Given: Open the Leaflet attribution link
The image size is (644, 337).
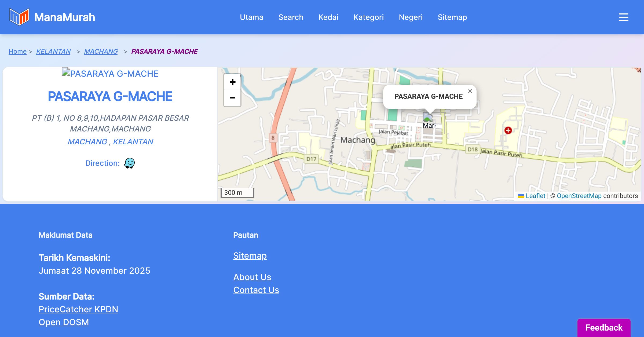Looking at the screenshot, I should 535,196.
